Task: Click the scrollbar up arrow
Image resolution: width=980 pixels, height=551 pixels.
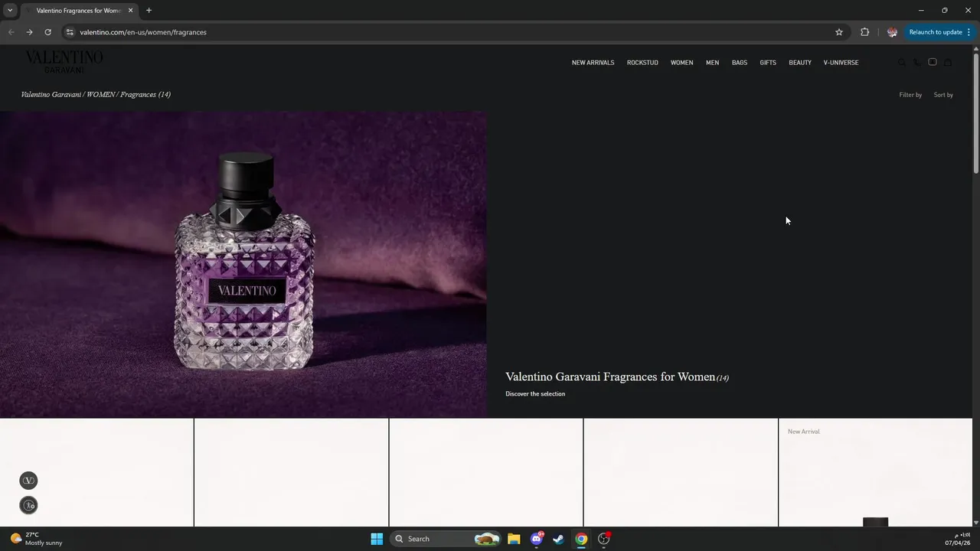Action: [976, 49]
